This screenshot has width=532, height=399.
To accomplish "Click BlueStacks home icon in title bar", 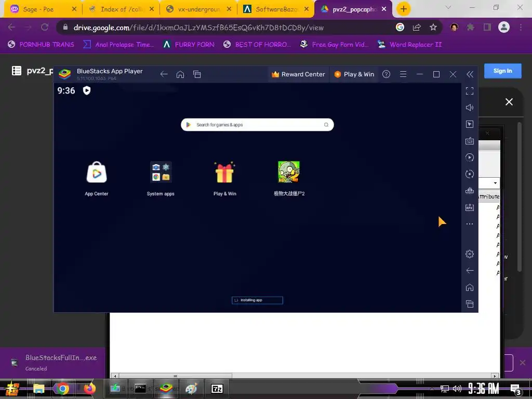I will tap(180, 74).
